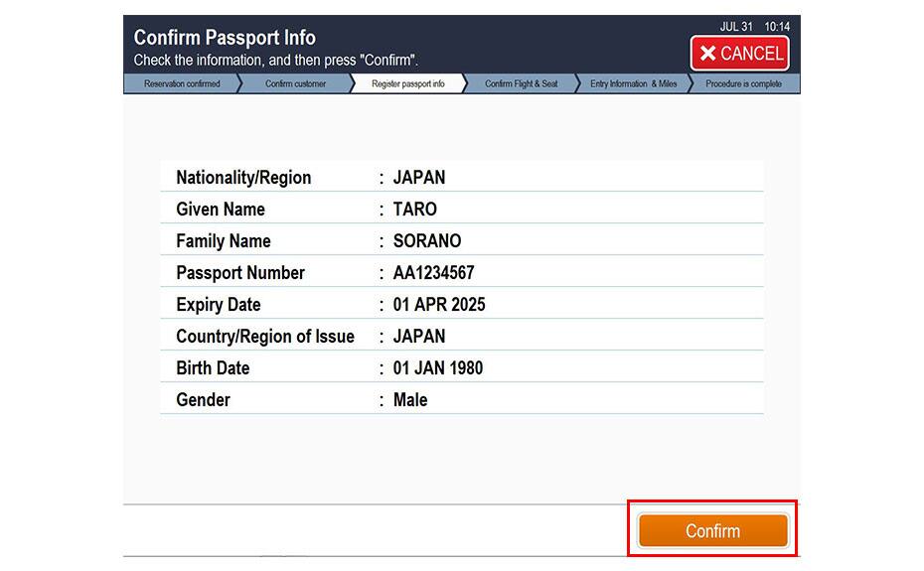Screen dimensions: 924x571
Task: Click the Expiry Date 01 APR 2025
Action: [x=439, y=305]
